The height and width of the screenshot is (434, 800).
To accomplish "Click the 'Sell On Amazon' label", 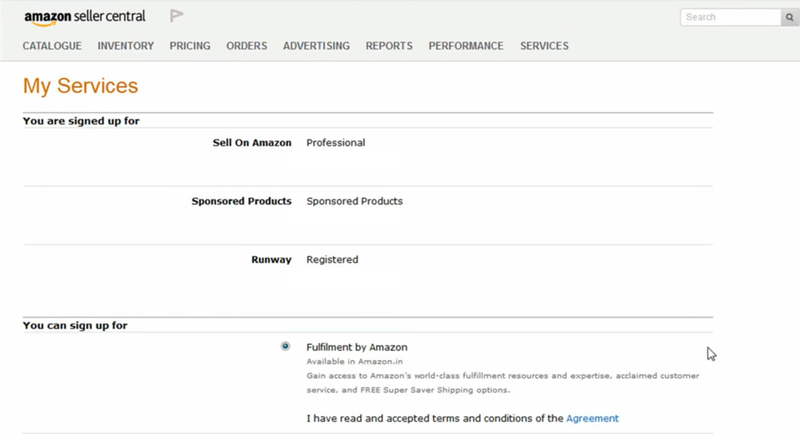I will click(x=252, y=143).
